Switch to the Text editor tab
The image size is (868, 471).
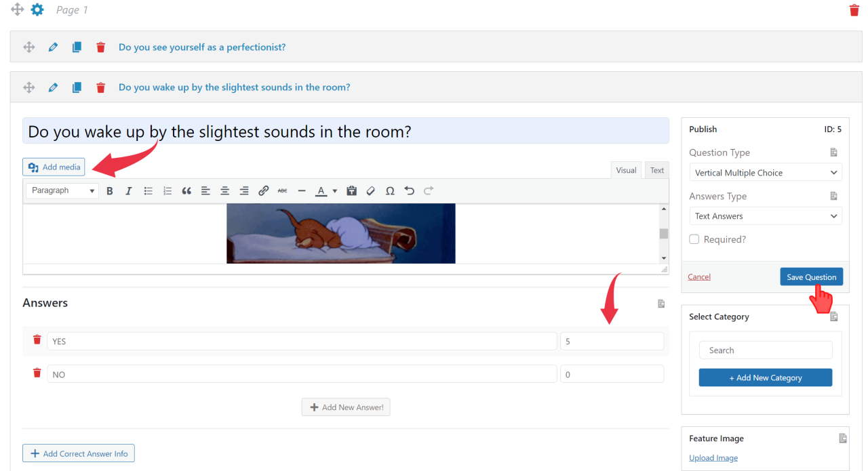point(656,169)
